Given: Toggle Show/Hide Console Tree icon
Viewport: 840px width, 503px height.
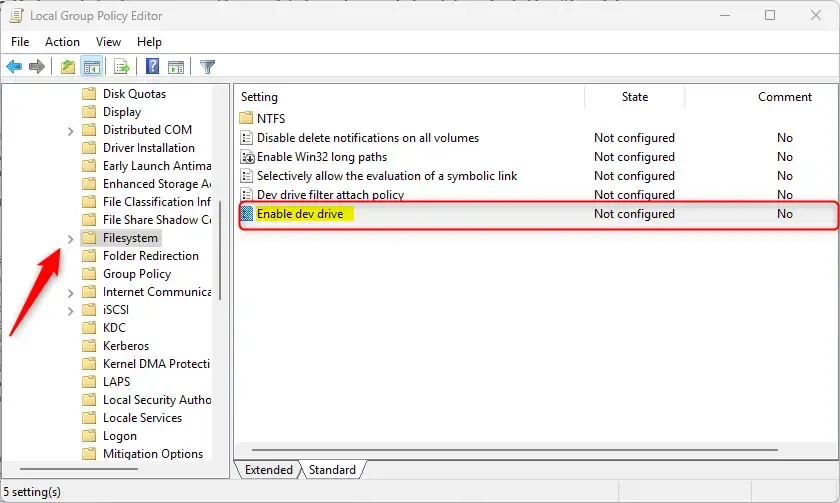Looking at the screenshot, I should coord(92,67).
